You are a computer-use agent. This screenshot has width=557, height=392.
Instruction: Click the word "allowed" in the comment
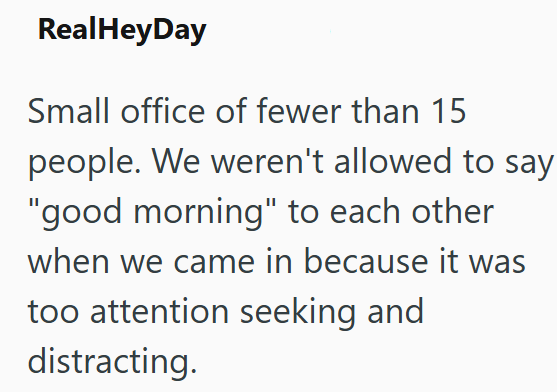[x=393, y=161]
